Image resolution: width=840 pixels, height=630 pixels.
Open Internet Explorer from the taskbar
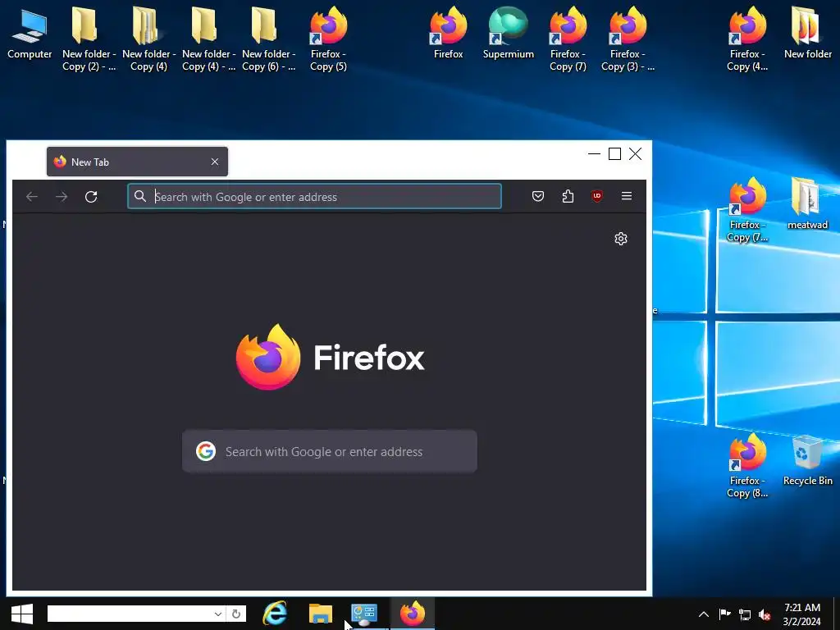[275, 614]
